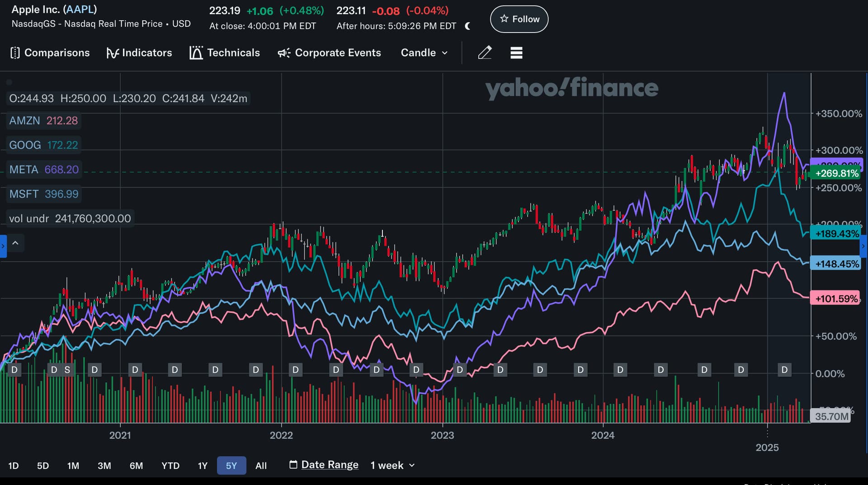Open the hamburger settings menu icon
The image size is (868, 485).
click(516, 53)
